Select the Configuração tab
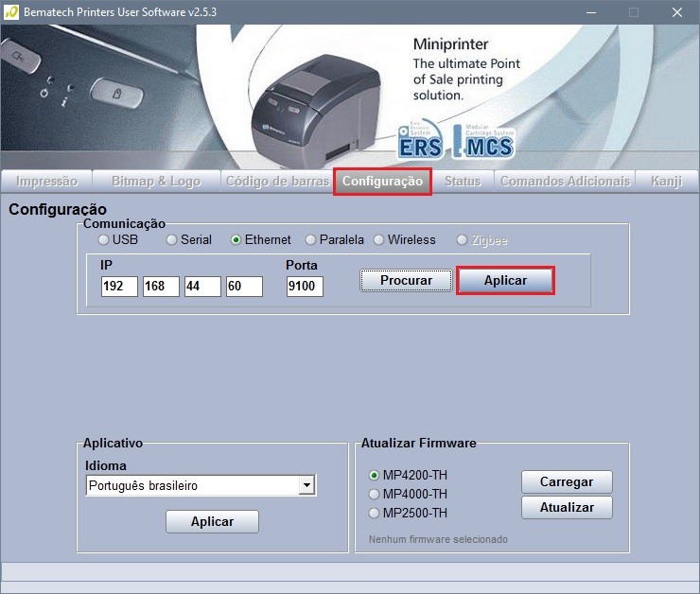 click(382, 182)
